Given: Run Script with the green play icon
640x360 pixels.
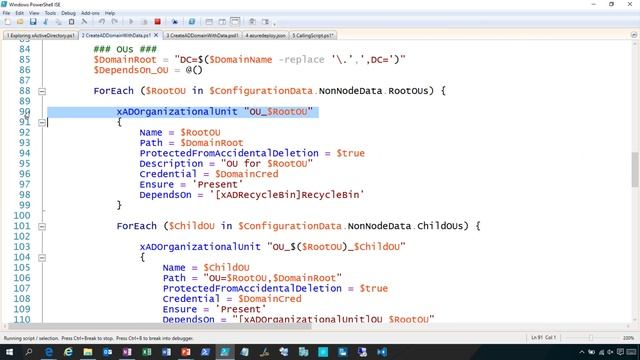Looking at the screenshot, I should click(x=131, y=22).
